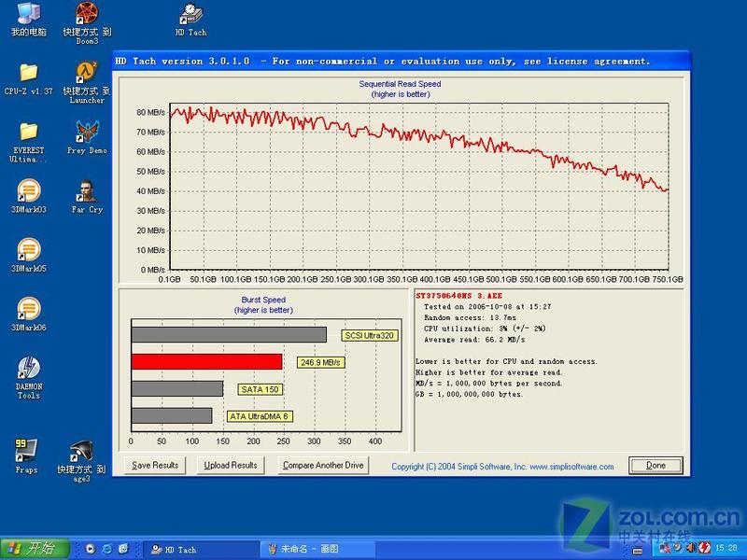This screenshot has height=560, width=747.
Task: Open the 开始 Start menu
Action: click(x=35, y=549)
